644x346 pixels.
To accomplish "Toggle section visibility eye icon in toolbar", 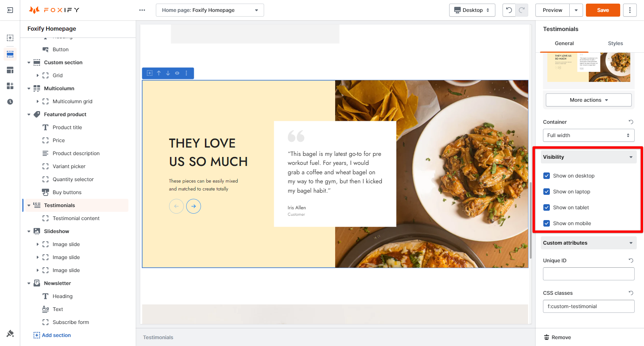I will pos(177,73).
